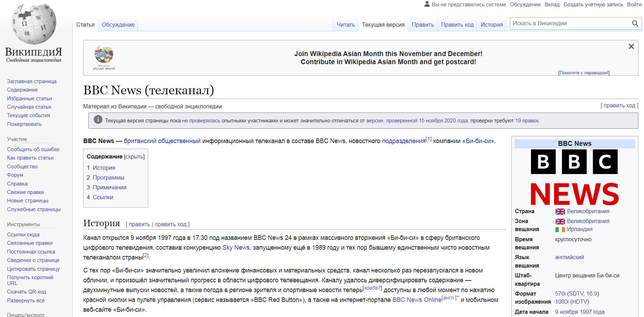Click Пожертвовать in the sidebar
The height and width of the screenshot is (317, 644).
click(x=24, y=124)
